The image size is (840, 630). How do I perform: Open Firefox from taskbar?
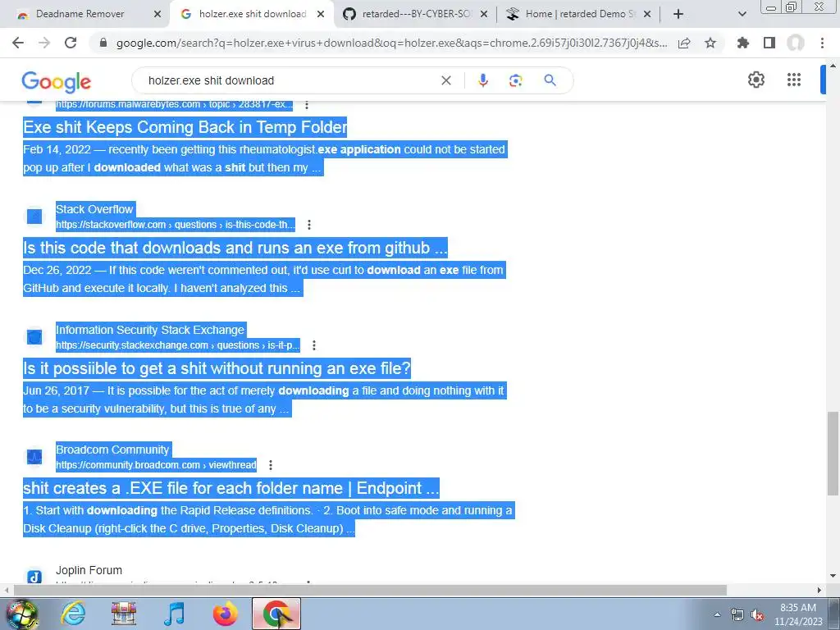click(x=226, y=614)
